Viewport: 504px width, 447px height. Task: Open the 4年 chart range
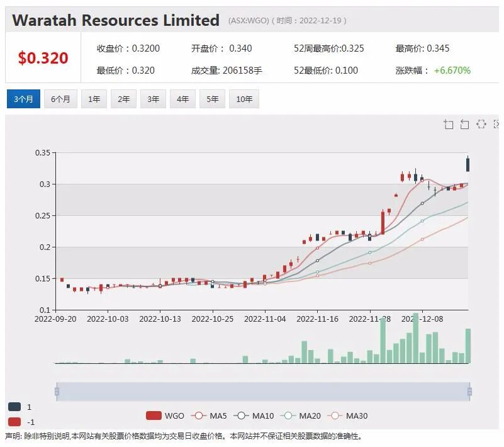(182, 99)
